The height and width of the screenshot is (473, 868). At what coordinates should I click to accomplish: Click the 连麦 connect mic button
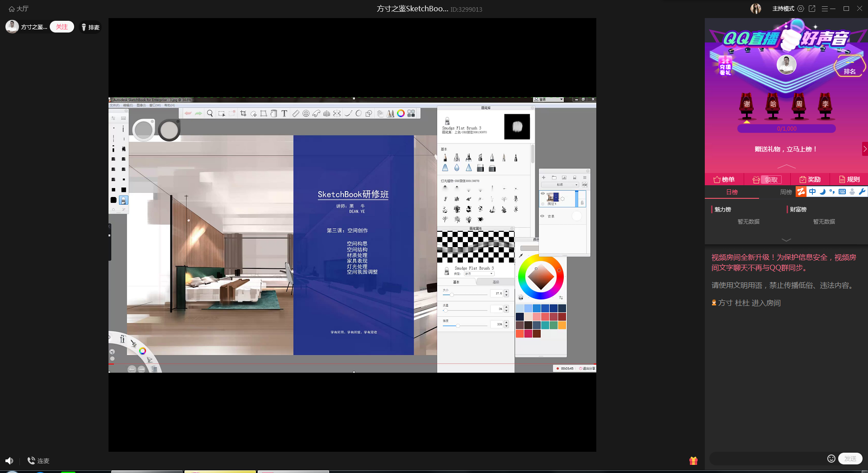[x=38, y=461]
